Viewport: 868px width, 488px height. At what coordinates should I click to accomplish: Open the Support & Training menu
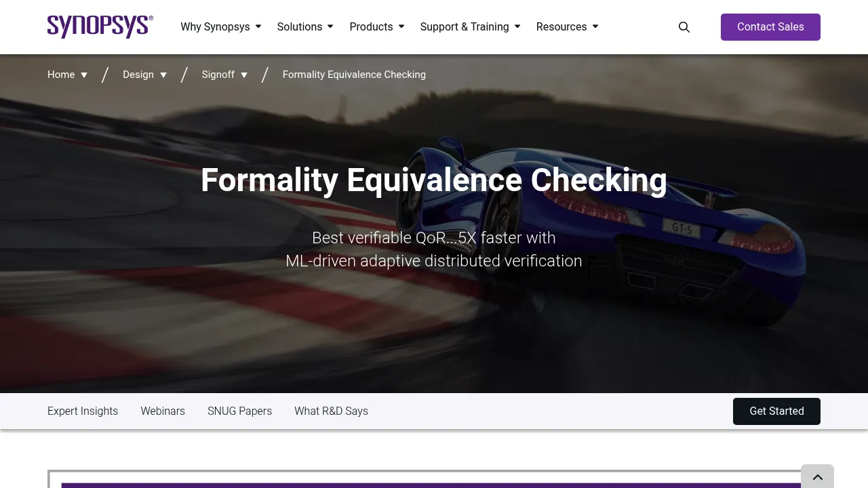click(x=471, y=26)
